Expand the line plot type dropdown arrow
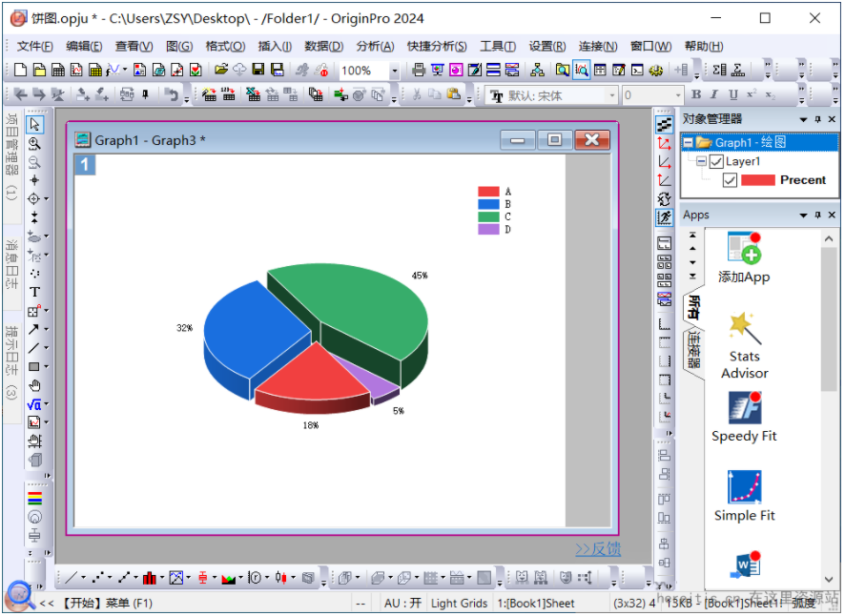Viewport: 845px width, 616px height. pos(83,578)
